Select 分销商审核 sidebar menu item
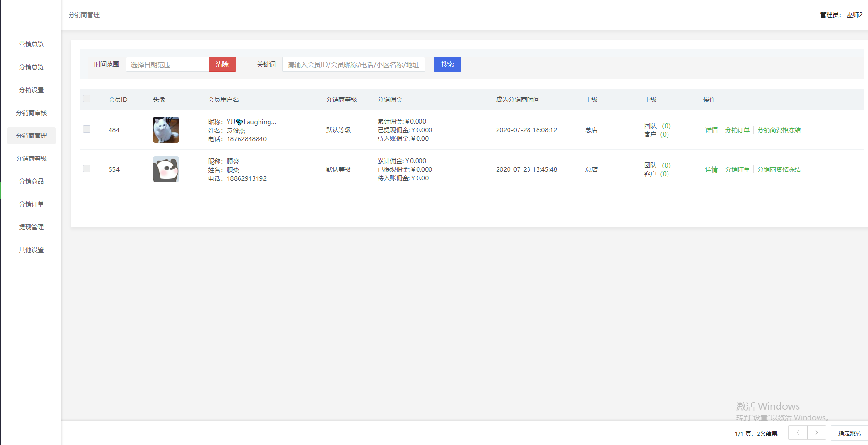This screenshot has width=868, height=445. 31,113
